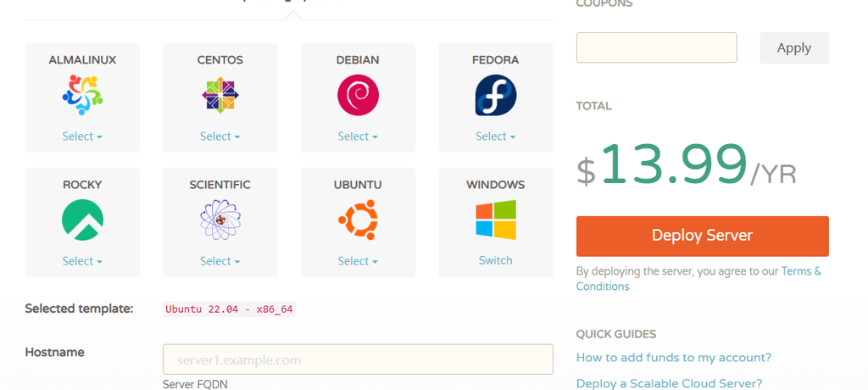Apply the coupon code
868x390 pixels.
pyautogui.click(x=793, y=48)
